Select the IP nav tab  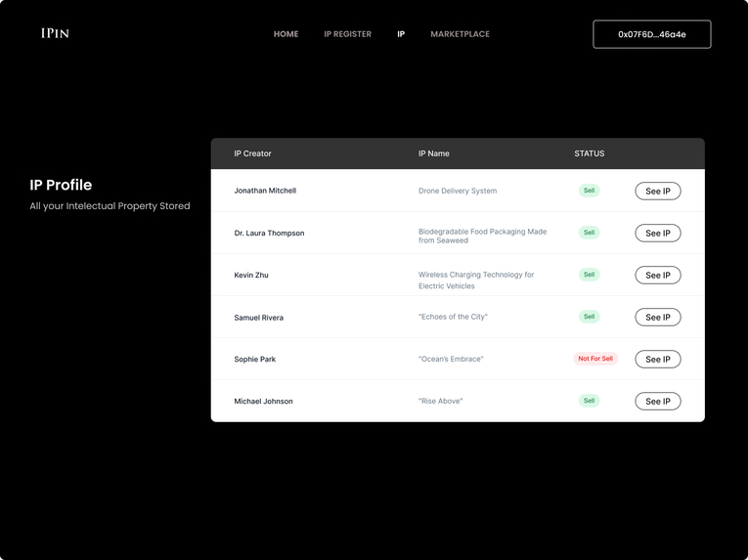click(401, 34)
